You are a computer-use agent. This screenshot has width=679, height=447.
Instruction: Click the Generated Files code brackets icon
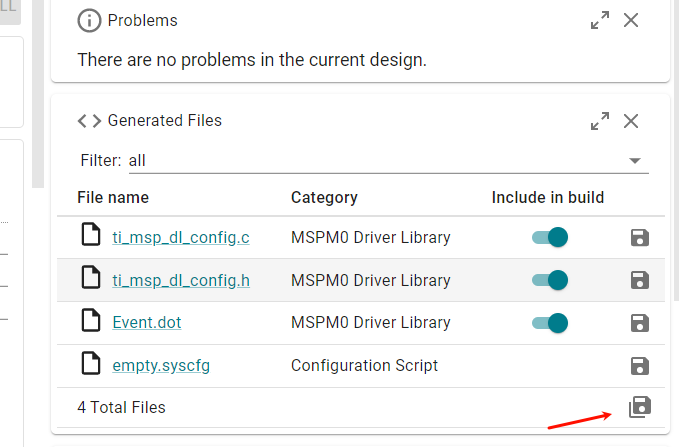click(x=89, y=121)
